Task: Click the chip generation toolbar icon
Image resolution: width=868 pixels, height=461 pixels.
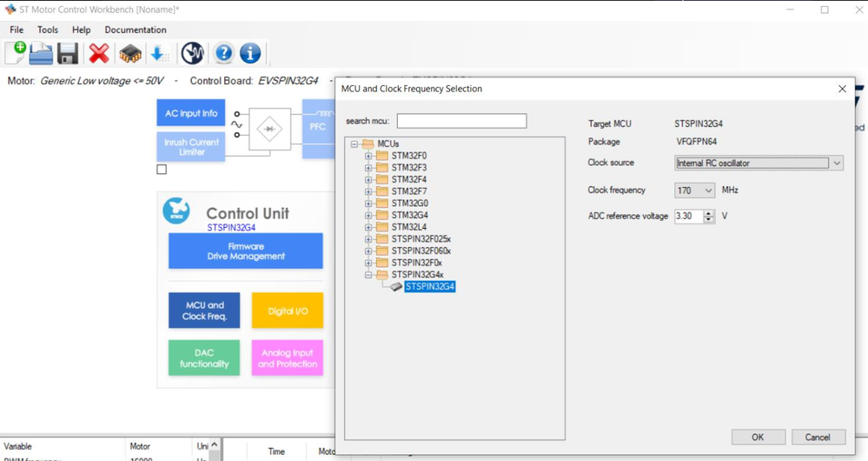Action: coord(130,54)
